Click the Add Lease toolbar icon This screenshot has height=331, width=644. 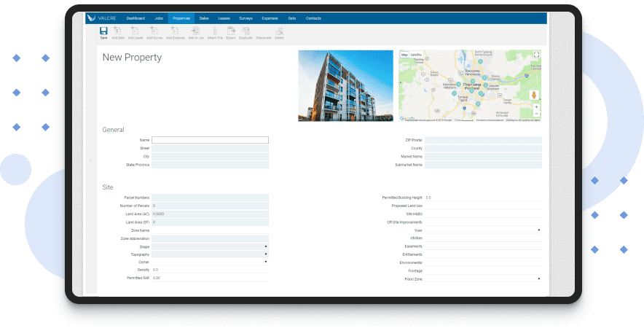point(135,31)
